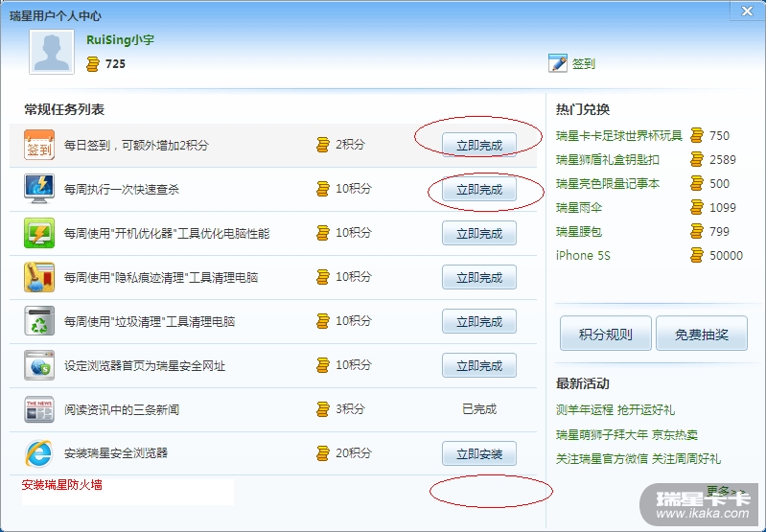Screen dimensions: 766x532
Task: Open the 瑞星雨伞 exchange link
Action: [578, 208]
